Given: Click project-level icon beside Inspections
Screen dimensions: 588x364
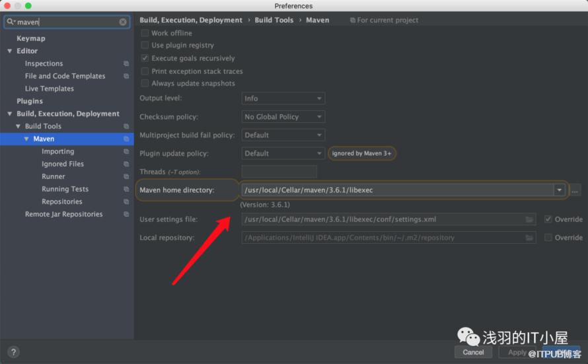Looking at the screenshot, I should [x=126, y=64].
